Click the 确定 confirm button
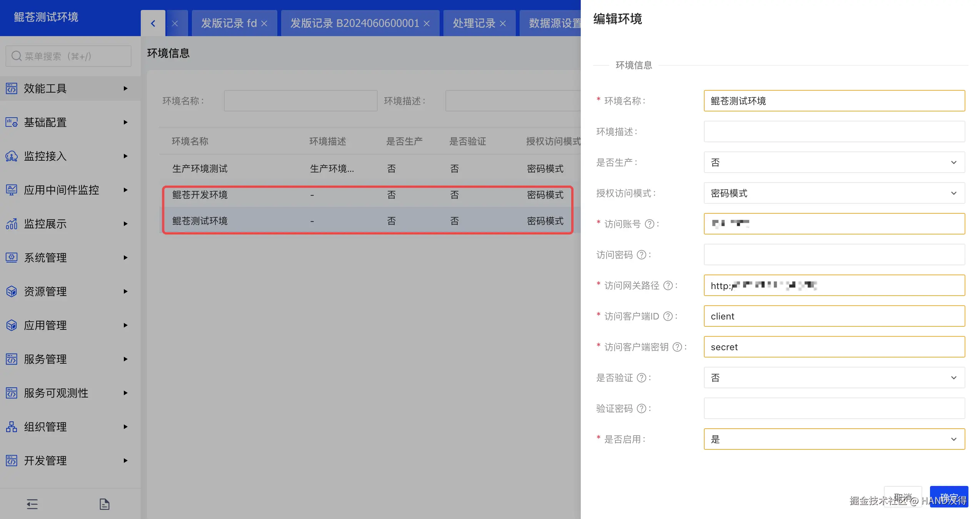The height and width of the screenshot is (519, 980). [948, 497]
